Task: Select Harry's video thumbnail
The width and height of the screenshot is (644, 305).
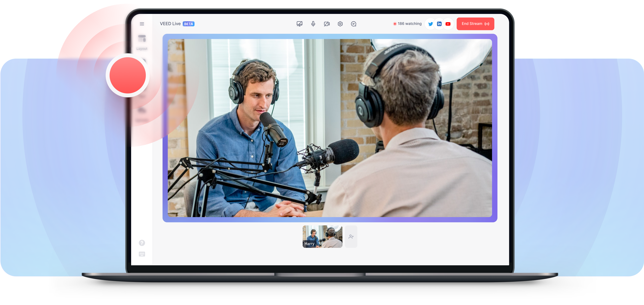Action: pyautogui.click(x=322, y=237)
